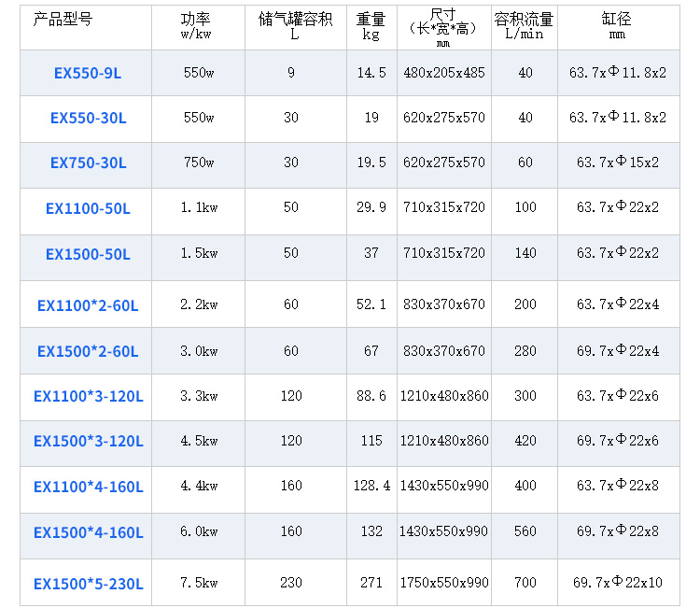Select the EX1100*2-60L product link
This screenshot has width=700, height=608.
88,304
